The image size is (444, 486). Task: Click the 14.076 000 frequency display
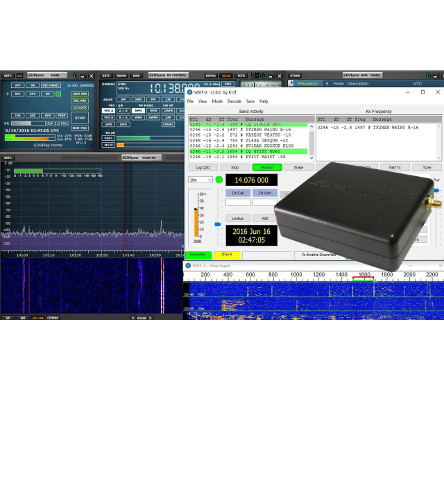[251, 180]
